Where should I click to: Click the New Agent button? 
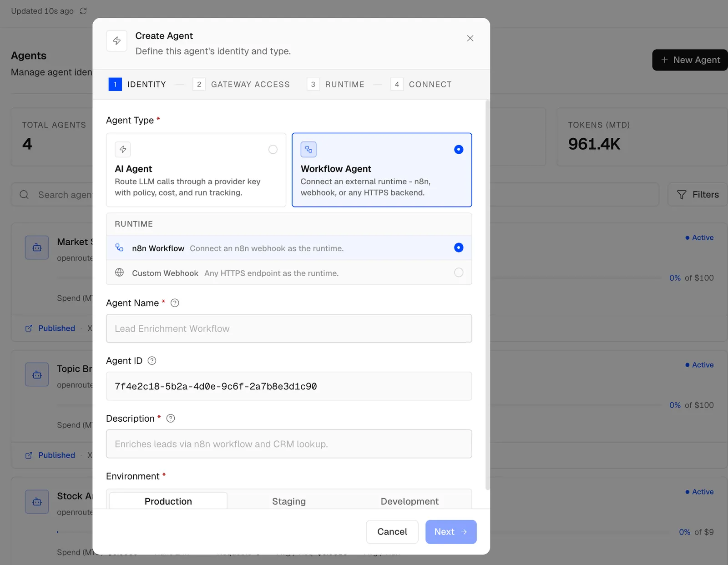click(x=690, y=60)
